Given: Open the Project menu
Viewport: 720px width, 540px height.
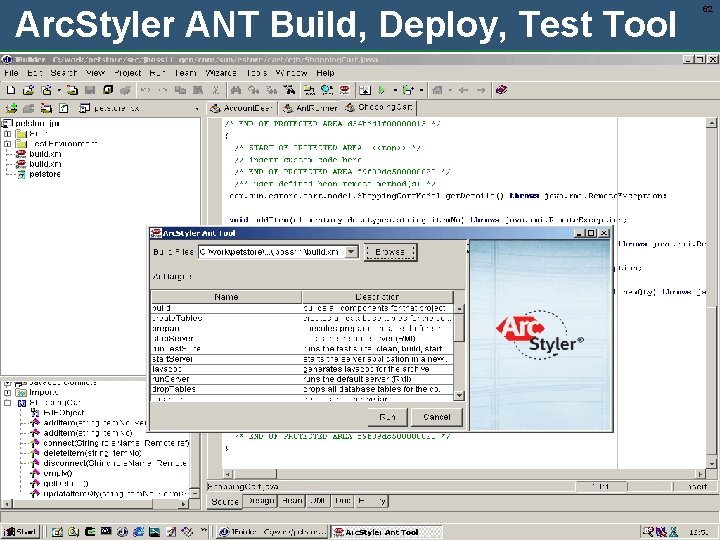Looking at the screenshot, I should (127, 73).
